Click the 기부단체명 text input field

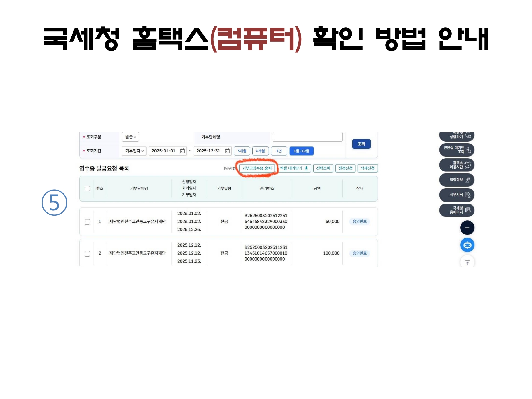(307, 137)
